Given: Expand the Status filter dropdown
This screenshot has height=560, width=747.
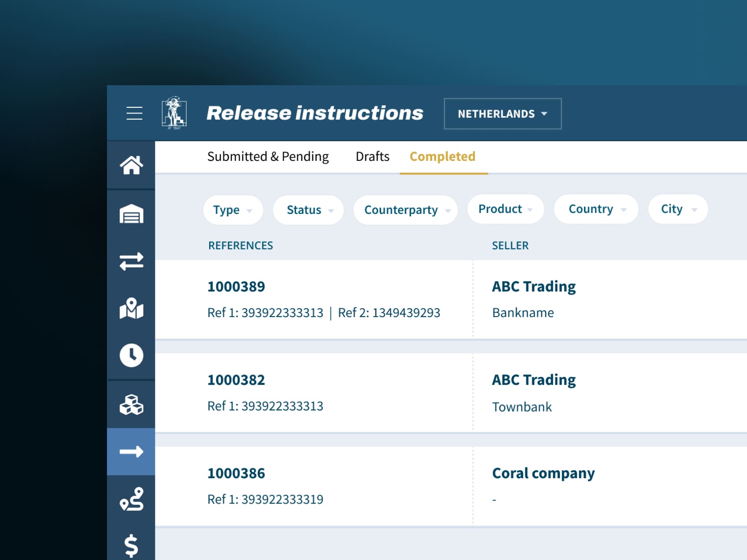Looking at the screenshot, I should coord(308,210).
